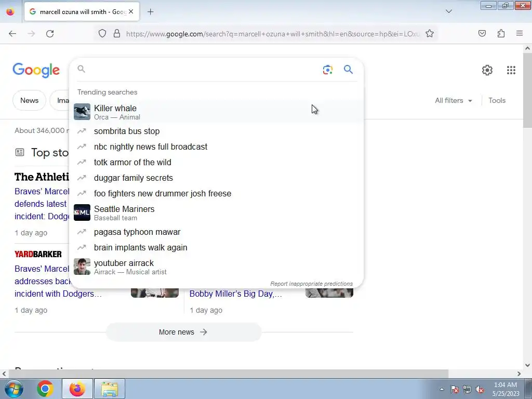The height and width of the screenshot is (399, 532).
Task: Show hidden tray icons arrow
Action: [442, 389]
